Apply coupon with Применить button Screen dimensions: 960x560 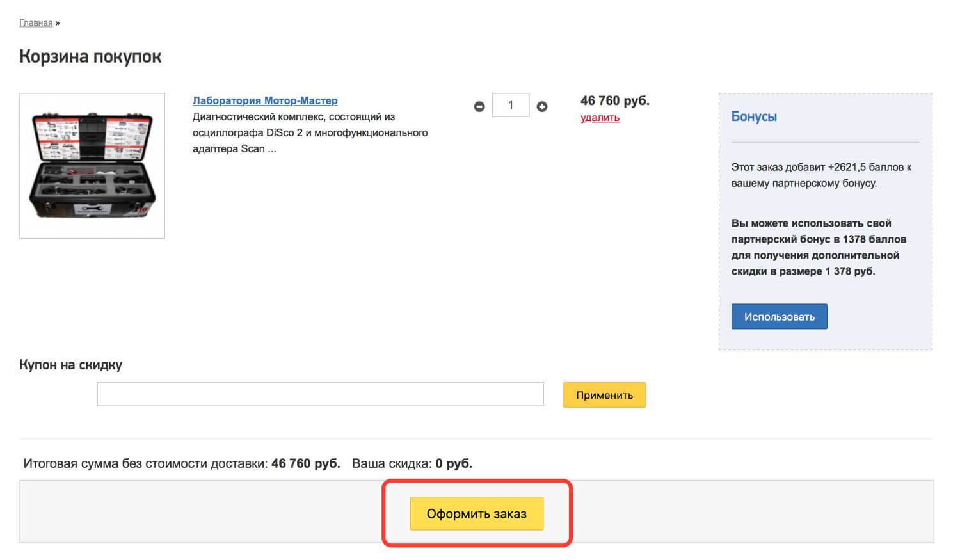coord(604,395)
